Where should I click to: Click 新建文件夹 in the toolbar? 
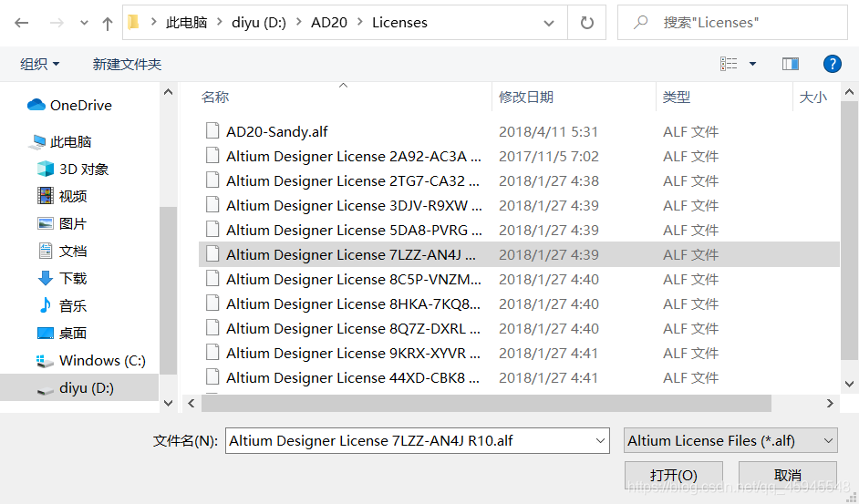tap(127, 64)
